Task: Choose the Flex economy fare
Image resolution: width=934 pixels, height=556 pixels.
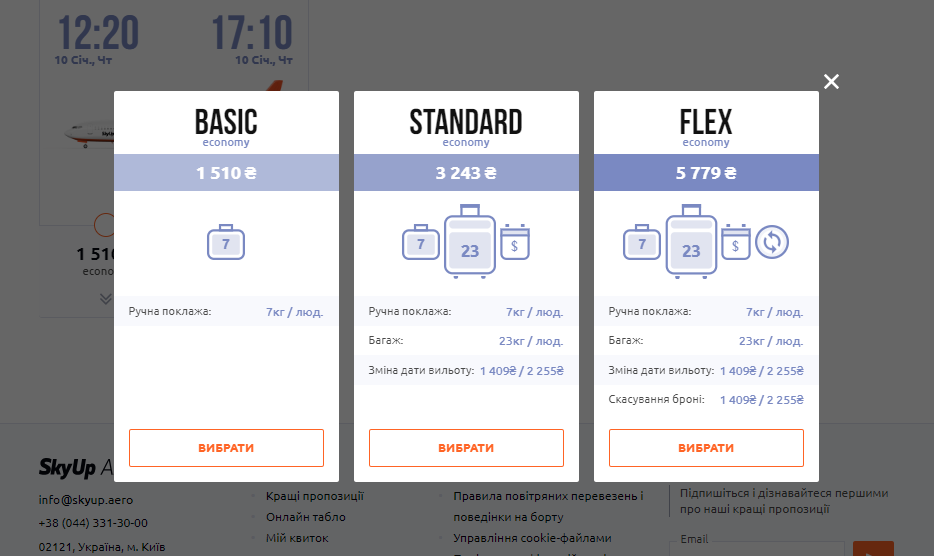Action: pos(706,448)
